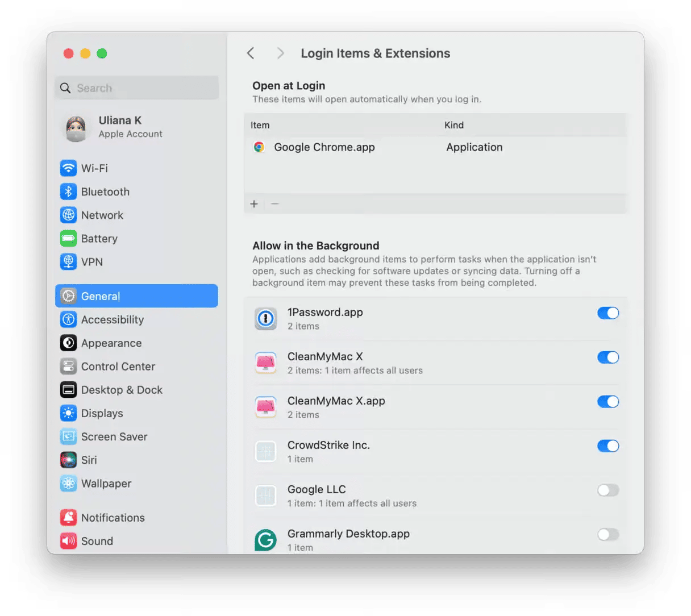This screenshot has width=691, height=616.
Task: Select Sound in the sidebar
Action: (136, 541)
